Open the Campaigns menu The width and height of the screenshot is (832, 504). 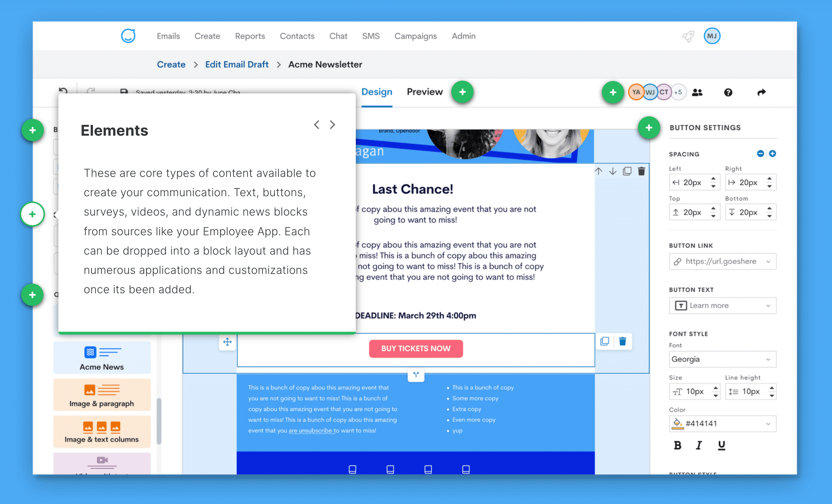pyautogui.click(x=415, y=36)
